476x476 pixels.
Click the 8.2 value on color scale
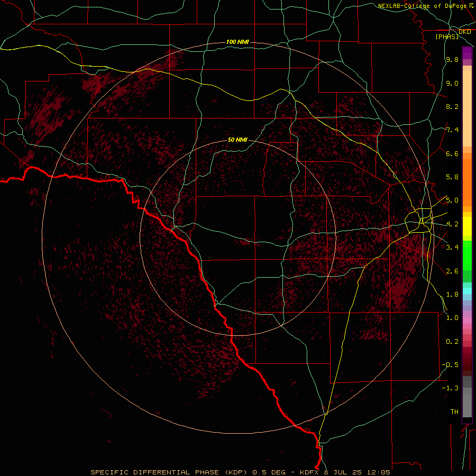click(452, 106)
